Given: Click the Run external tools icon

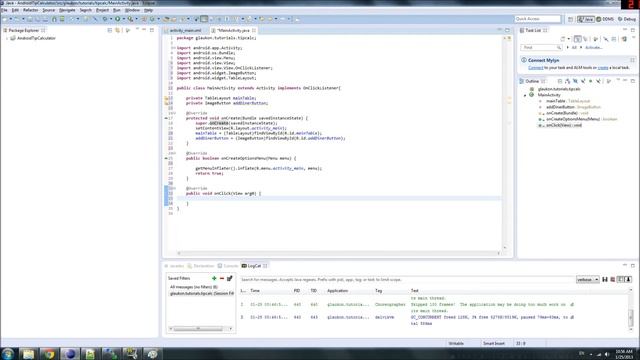Looking at the screenshot, I should pos(130,19).
